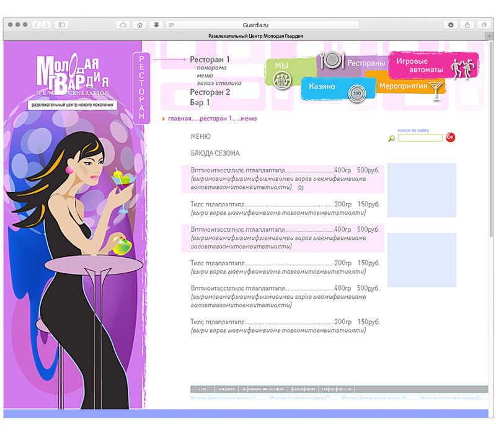Open iCloud Tabs cloud icon
This screenshot has height=448, width=496.
[123, 25]
